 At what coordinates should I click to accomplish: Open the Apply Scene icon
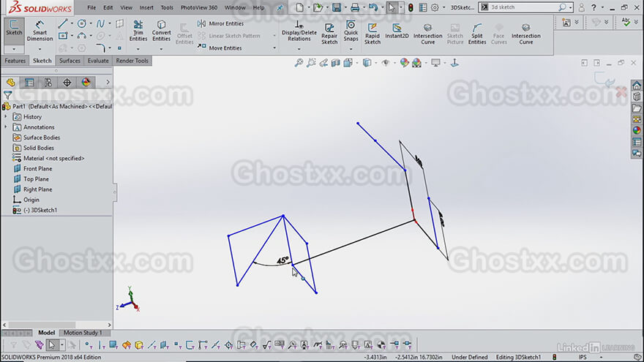[x=416, y=63]
